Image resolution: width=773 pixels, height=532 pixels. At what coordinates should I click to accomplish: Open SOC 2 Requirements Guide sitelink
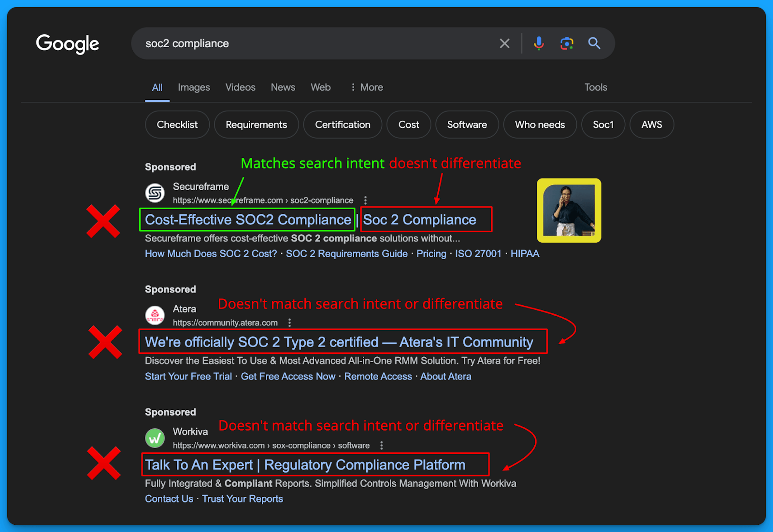pos(347,254)
